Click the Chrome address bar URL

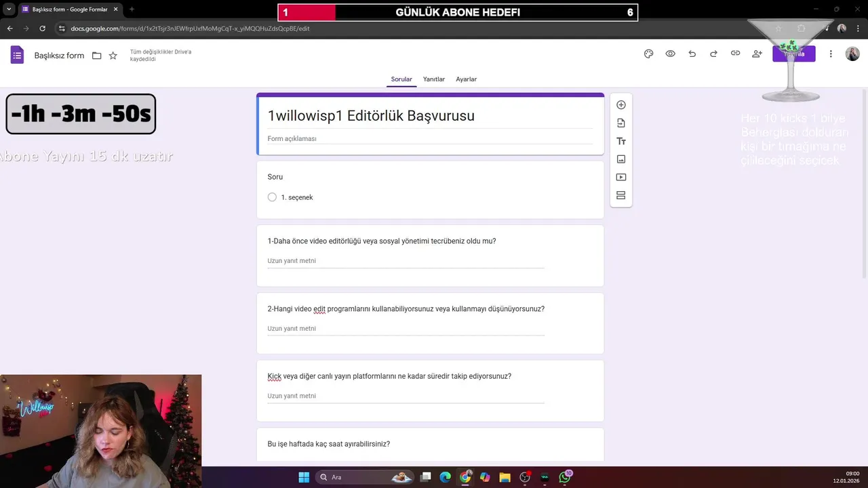pyautogui.click(x=191, y=28)
